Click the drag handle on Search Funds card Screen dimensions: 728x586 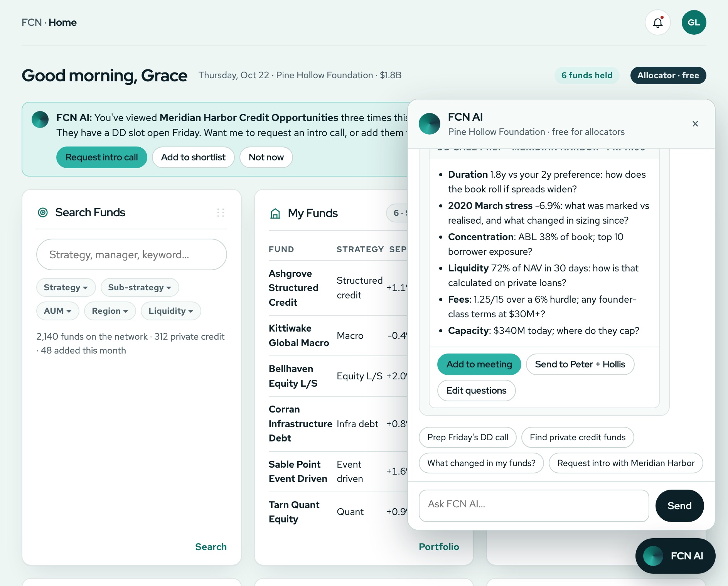click(221, 212)
